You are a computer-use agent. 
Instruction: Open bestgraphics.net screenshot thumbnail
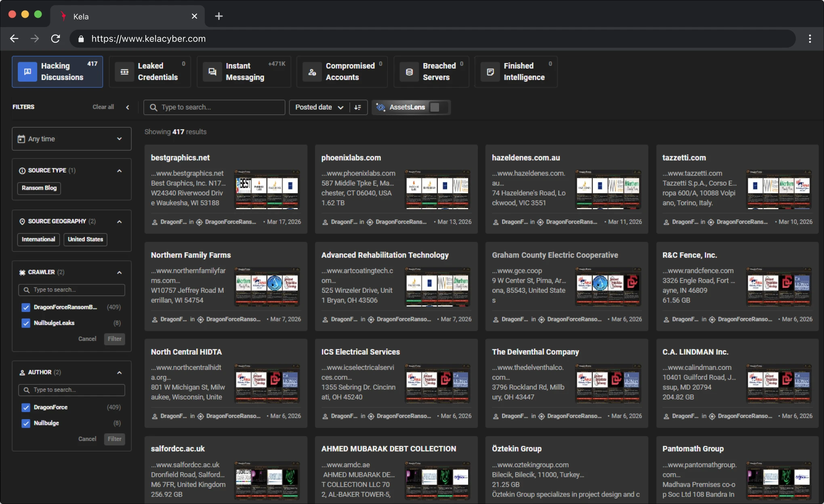point(267,189)
